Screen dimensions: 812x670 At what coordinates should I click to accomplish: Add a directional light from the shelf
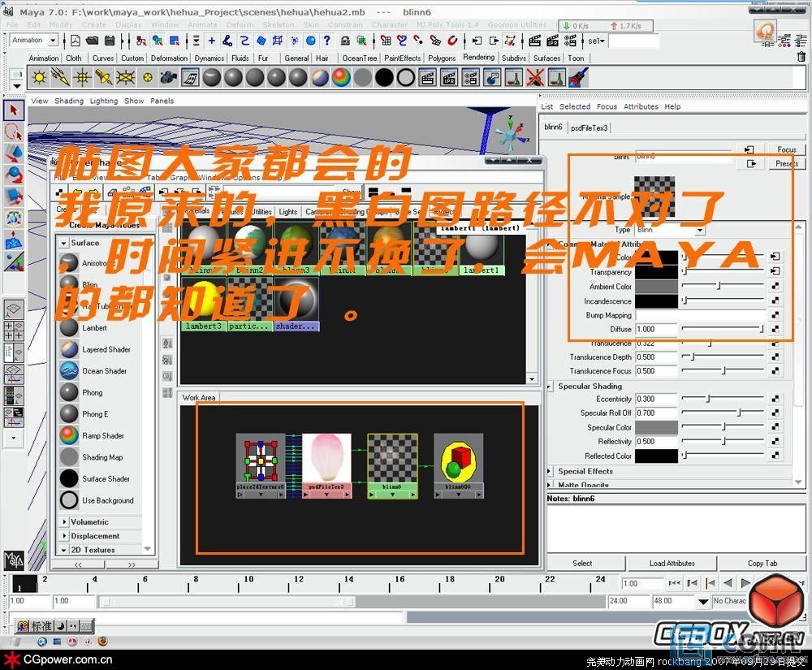coord(61,78)
